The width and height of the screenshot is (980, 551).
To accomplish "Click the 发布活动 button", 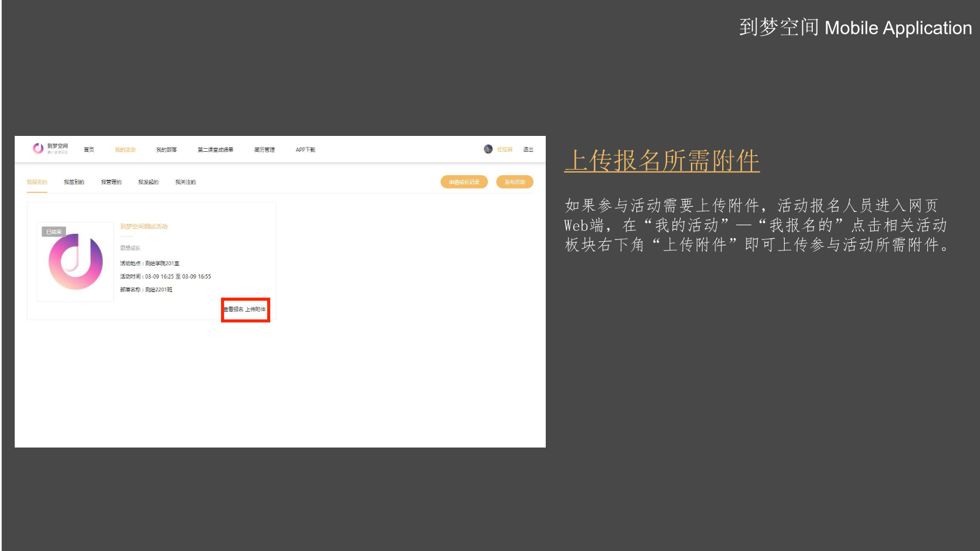I will (x=514, y=182).
